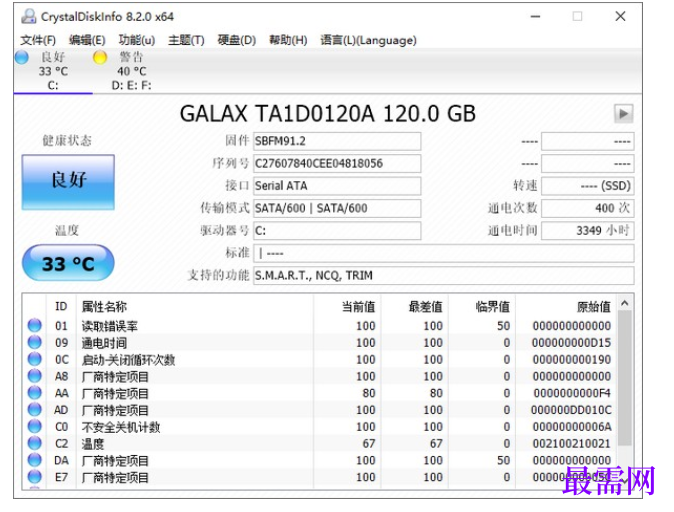Select the 启动-关闭循环次数 attribute row
This screenshot has width=674, height=512.
(x=320, y=359)
